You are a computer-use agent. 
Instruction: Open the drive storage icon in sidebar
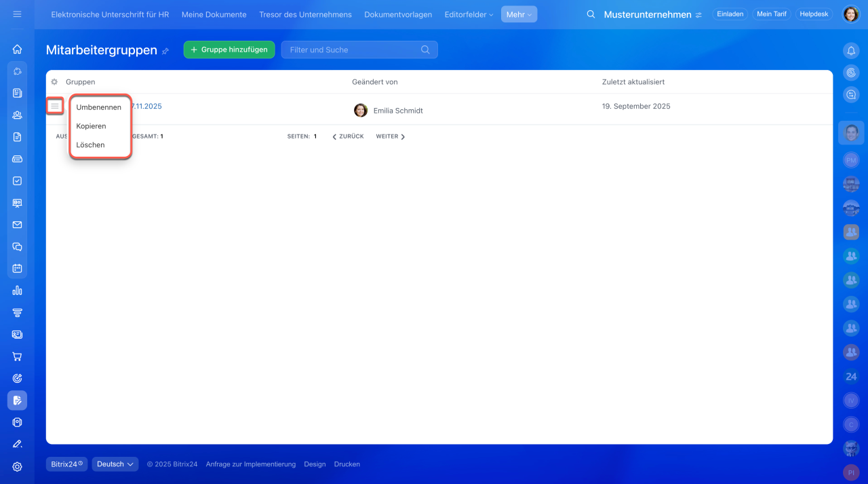point(17,159)
